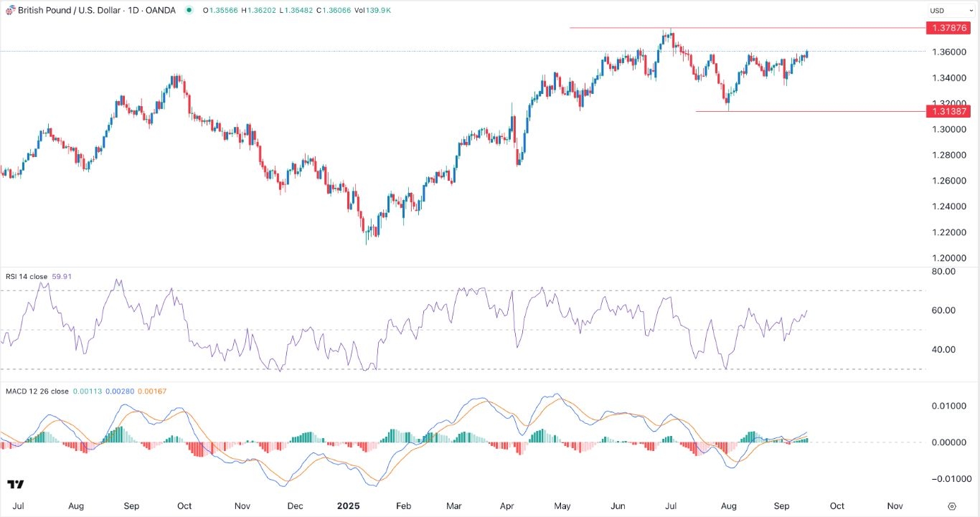Click the British Pound flag icon

coord(11,10)
